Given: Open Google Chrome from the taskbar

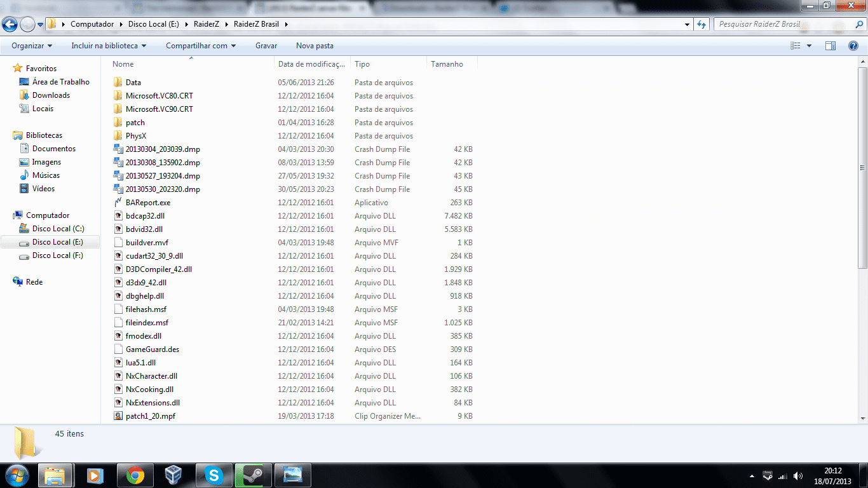Looking at the screenshot, I should [x=135, y=475].
